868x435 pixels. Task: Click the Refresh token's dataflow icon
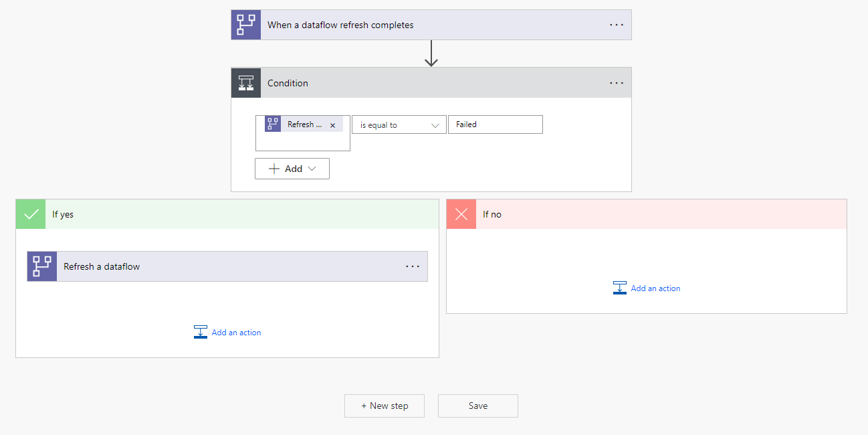(273, 124)
